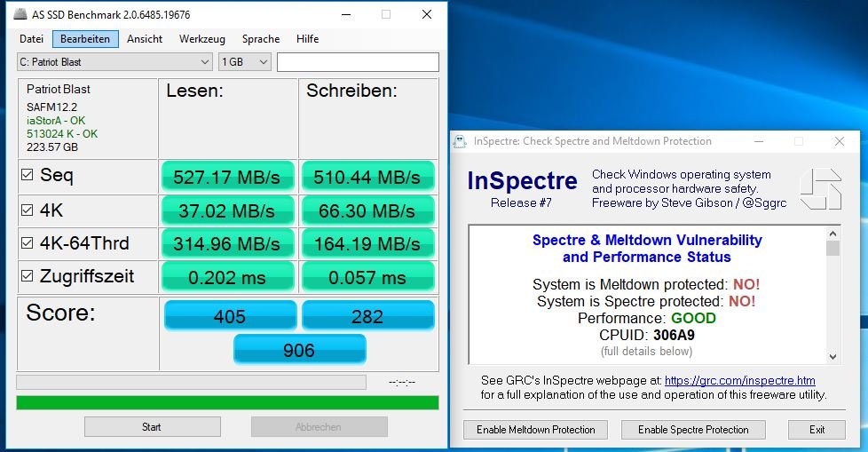Open the 1 GB test size dropdown

[x=244, y=62]
